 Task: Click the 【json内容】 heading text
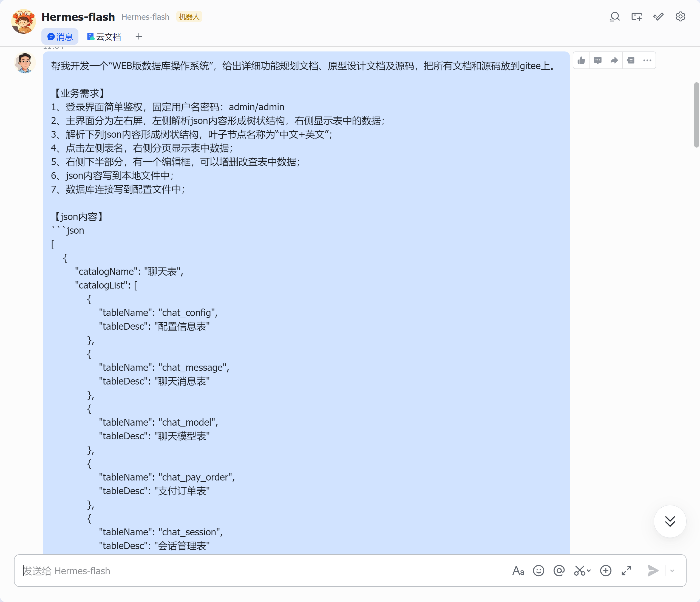point(78,217)
